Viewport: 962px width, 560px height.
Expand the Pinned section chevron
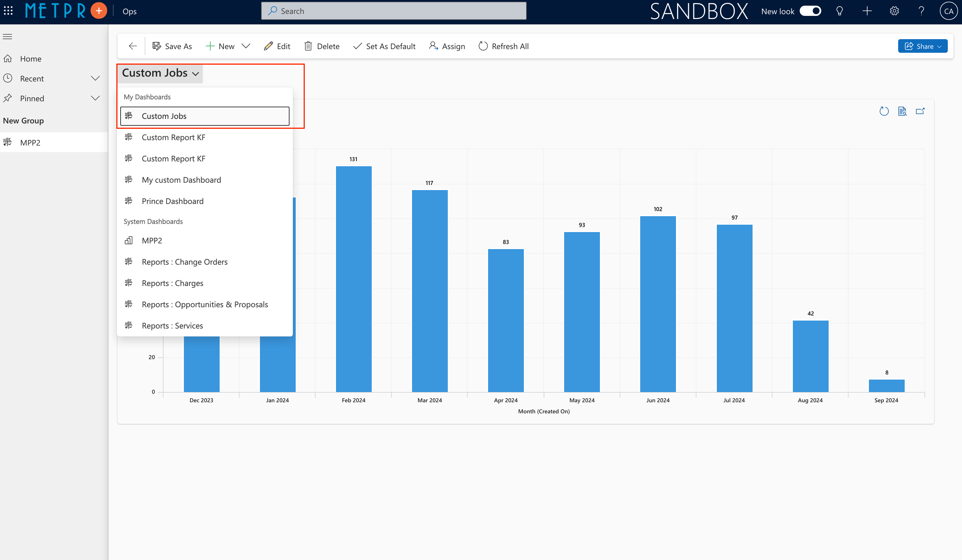point(95,98)
